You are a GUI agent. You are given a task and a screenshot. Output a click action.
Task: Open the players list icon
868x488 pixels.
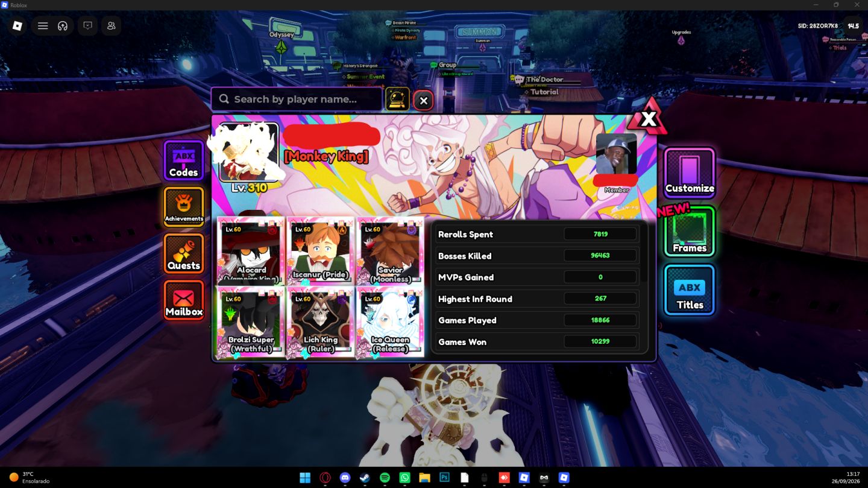[x=112, y=26]
